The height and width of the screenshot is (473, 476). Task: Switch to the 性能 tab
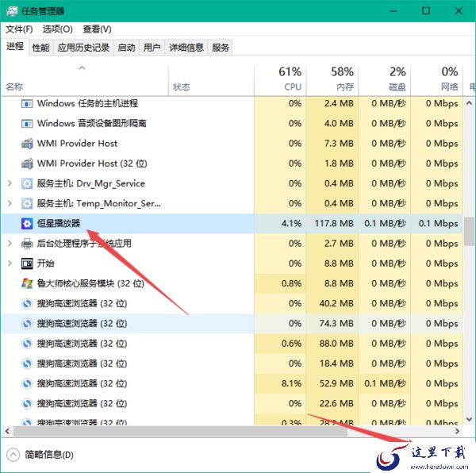(40, 48)
